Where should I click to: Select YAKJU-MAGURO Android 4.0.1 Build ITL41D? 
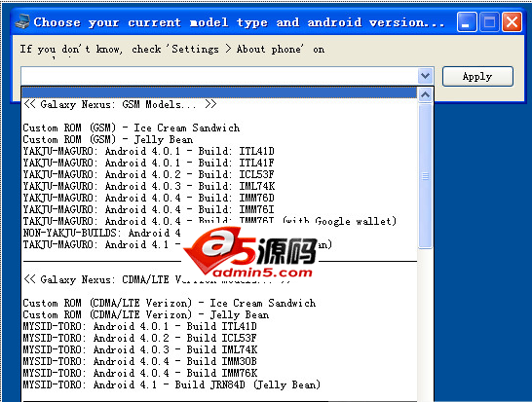tap(149, 151)
